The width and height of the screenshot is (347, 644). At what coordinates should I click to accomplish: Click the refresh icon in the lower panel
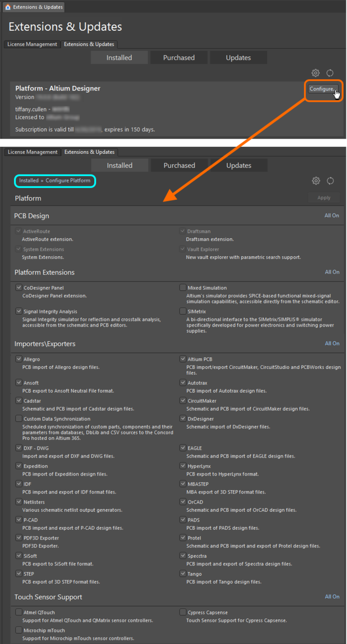[x=330, y=180]
